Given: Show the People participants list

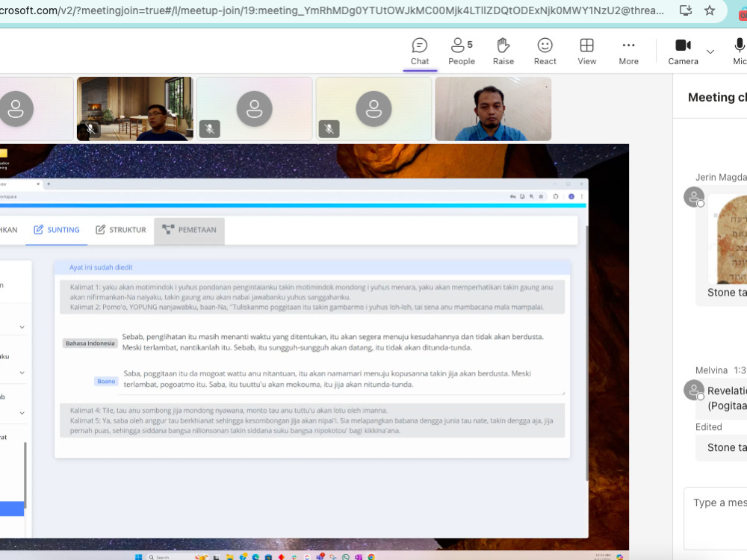Looking at the screenshot, I should pos(462,52).
